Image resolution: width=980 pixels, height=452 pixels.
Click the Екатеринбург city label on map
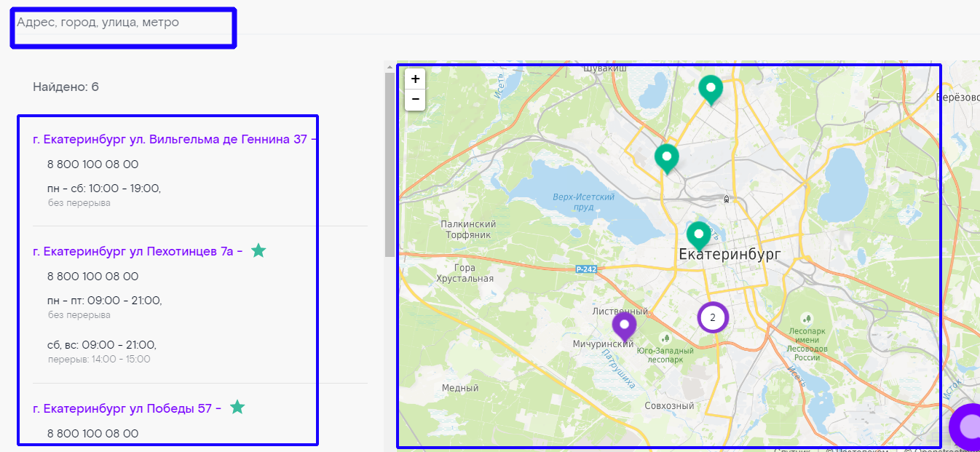coord(730,255)
